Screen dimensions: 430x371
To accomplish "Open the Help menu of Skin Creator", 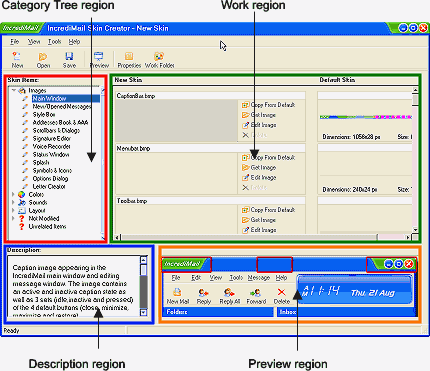I will 74,42.
